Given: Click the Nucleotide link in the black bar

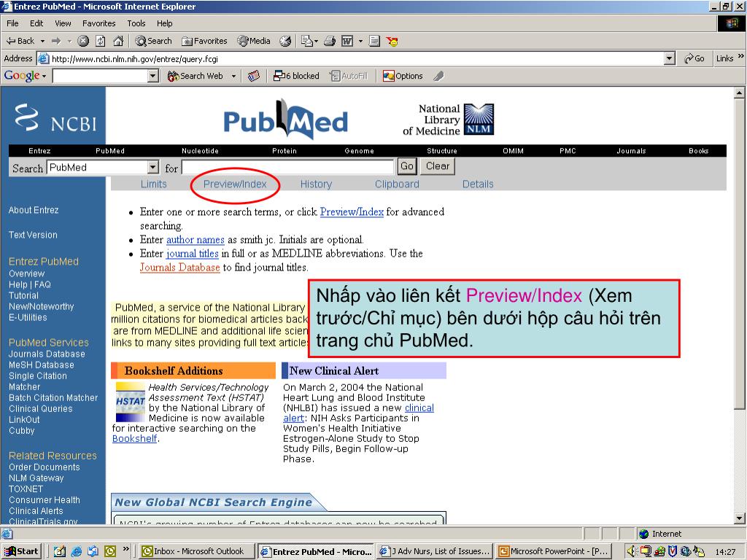Looking at the screenshot, I should (200, 151).
